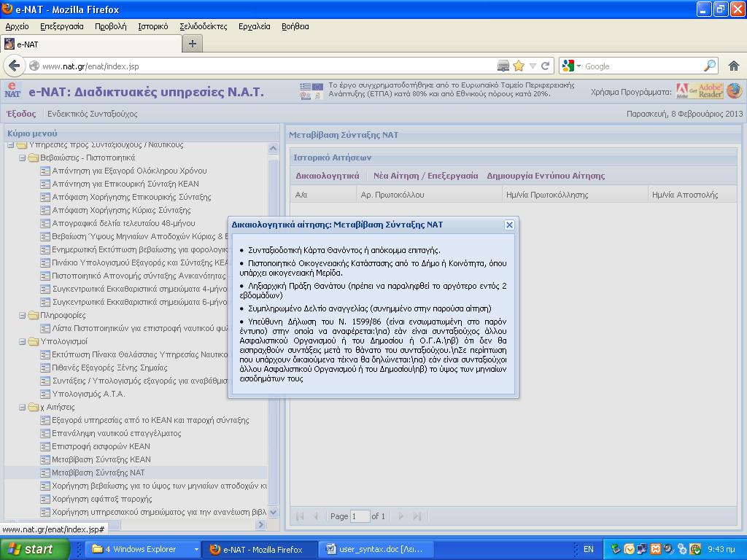Collapse the Υπηρεσίες προς Συνταξιούχους root node

pos(10,145)
